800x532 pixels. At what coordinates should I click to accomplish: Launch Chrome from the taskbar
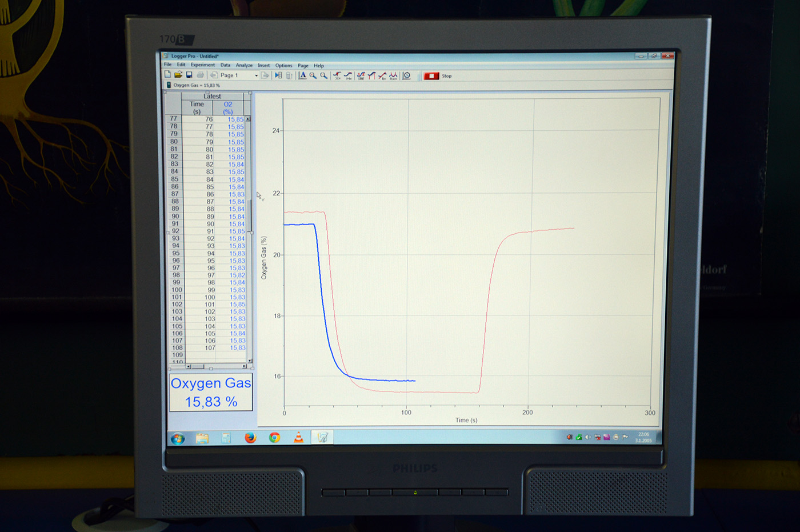click(275, 438)
